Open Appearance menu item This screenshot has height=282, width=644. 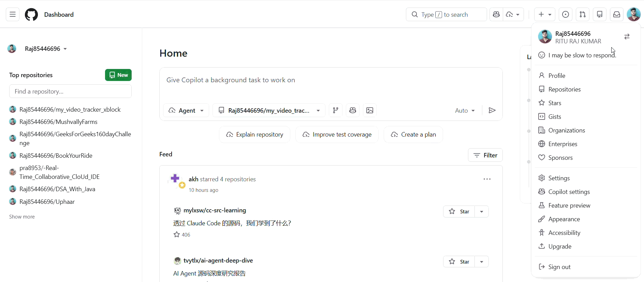point(586,219)
